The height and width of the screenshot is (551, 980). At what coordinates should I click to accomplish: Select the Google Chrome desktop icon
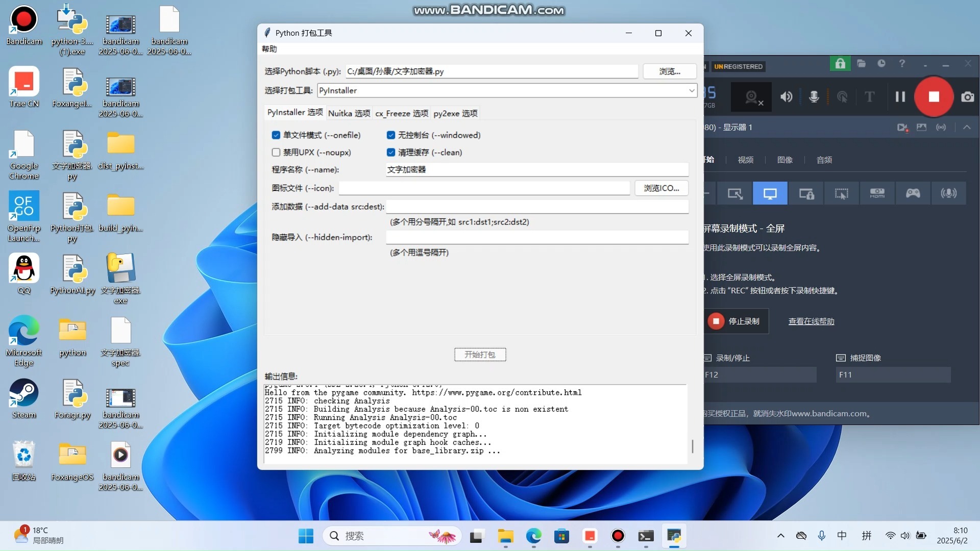(24, 155)
